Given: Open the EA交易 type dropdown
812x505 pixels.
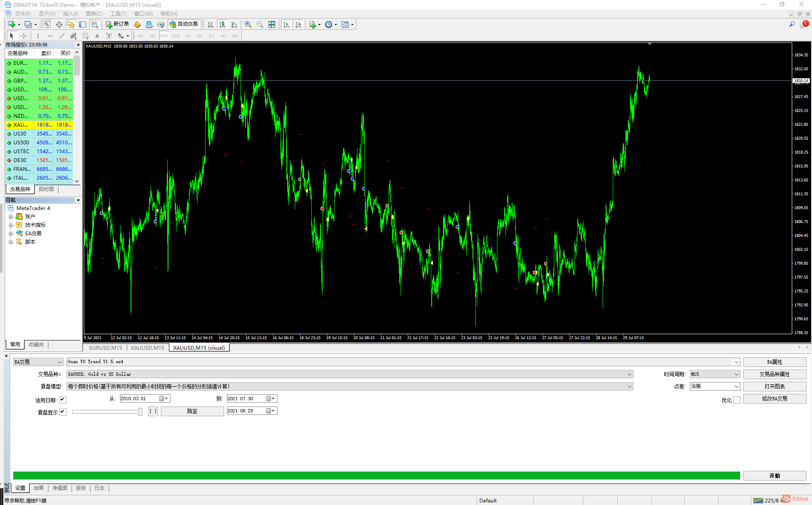Looking at the screenshot, I should [38, 362].
